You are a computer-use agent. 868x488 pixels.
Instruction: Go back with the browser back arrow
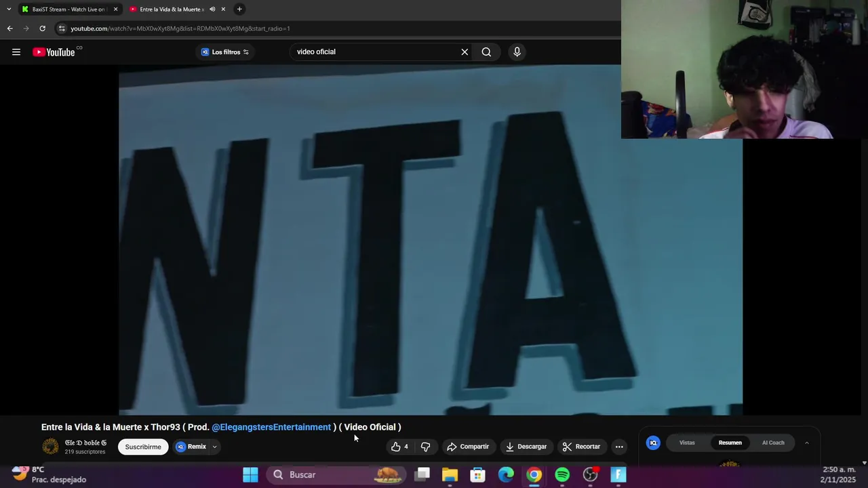pos(10,28)
